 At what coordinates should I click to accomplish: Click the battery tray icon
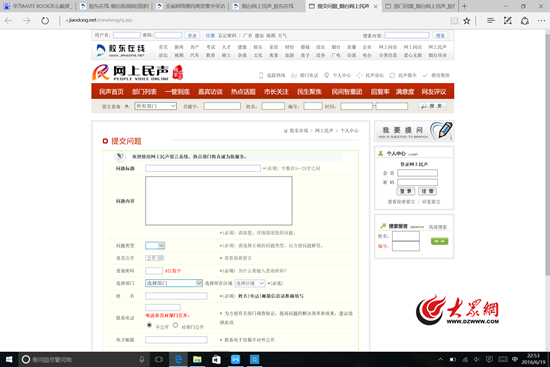click(453, 359)
